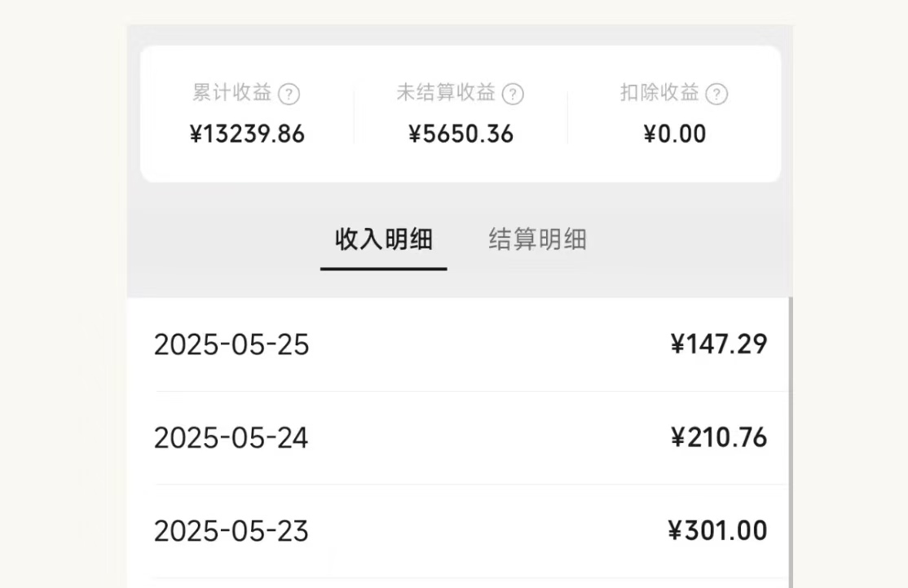The width and height of the screenshot is (908, 588).
Task: Tap the ¥5650.36 unsettled earnings value
Action: (x=461, y=134)
